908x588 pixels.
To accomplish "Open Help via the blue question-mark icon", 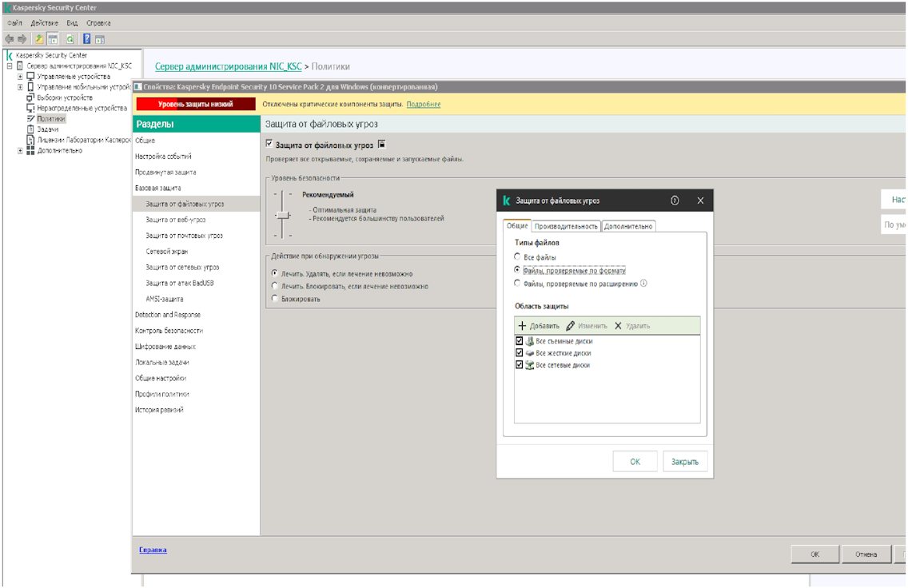I will click(86, 38).
